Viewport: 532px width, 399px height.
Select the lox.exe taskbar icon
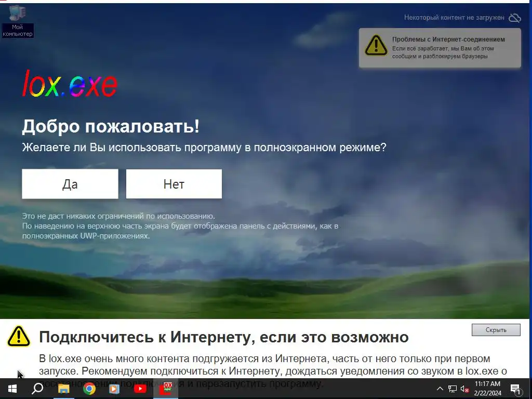(166, 389)
